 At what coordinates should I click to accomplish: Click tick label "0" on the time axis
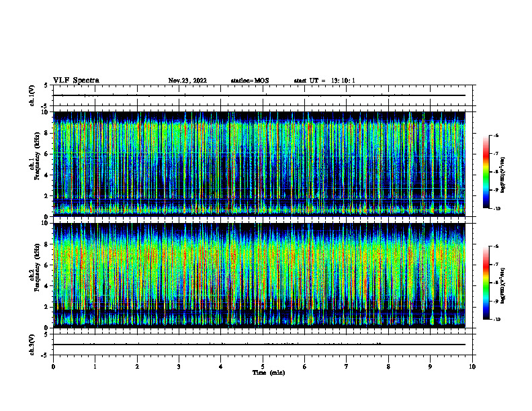(53, 367)
